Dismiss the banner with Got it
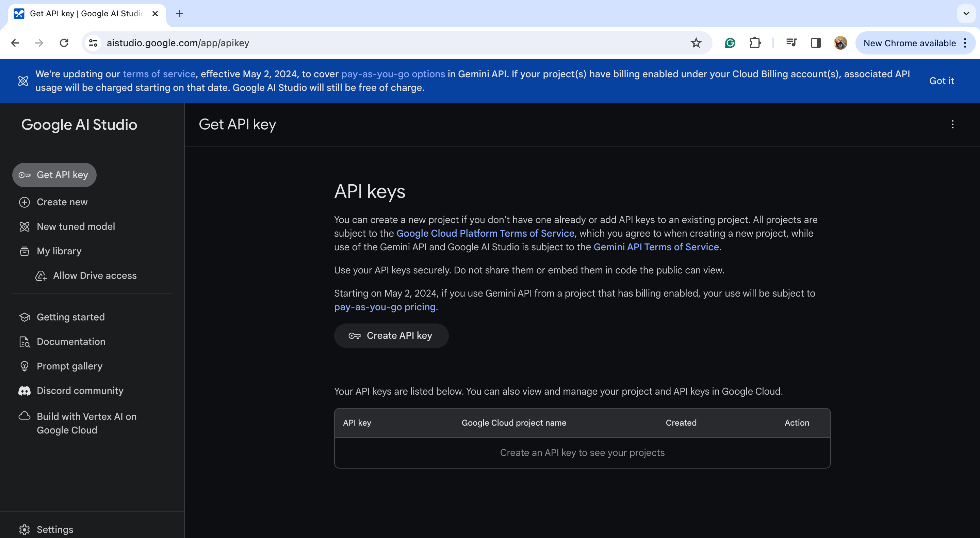 (x=941, y=81)
